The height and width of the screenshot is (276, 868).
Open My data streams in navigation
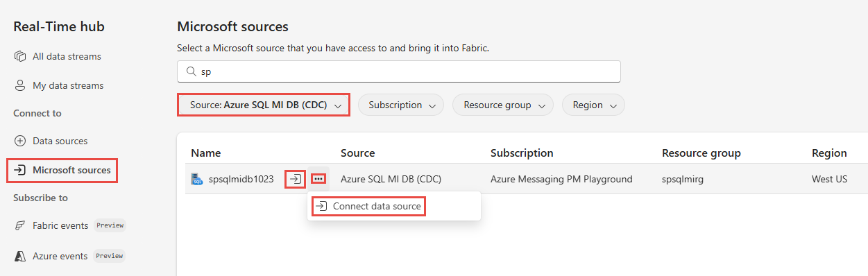coord(68,85)
